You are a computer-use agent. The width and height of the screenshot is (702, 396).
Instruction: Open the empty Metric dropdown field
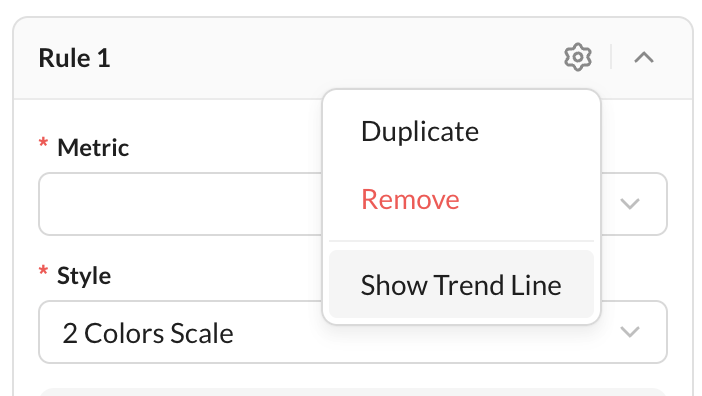click(353, 204)
